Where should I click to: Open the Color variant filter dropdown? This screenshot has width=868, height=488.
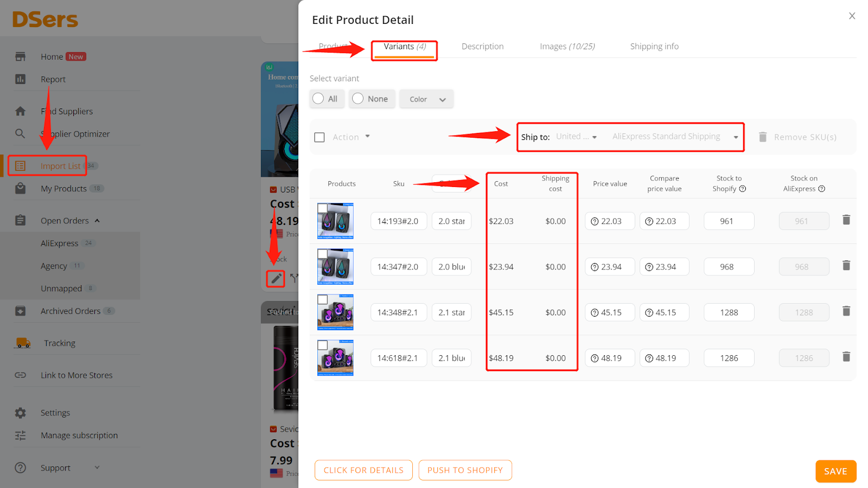click(426, 99)
